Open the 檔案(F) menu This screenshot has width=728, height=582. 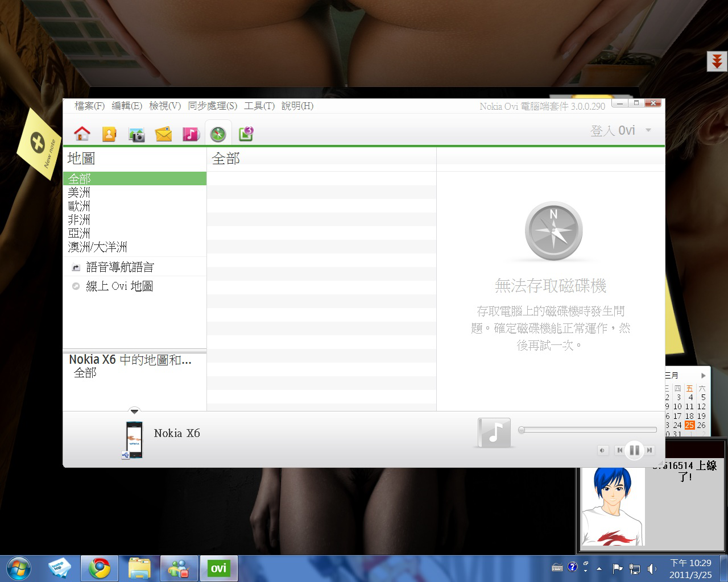89,106
